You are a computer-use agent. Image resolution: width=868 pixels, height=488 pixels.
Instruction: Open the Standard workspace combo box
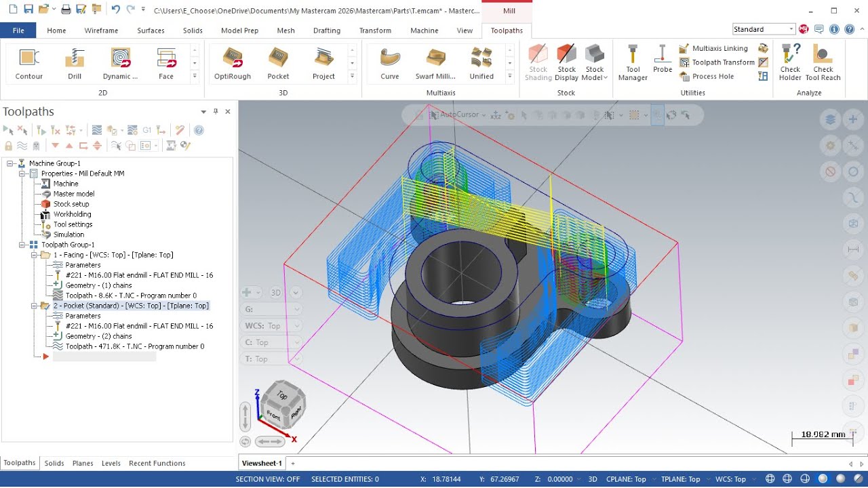[x=764, y=29]
